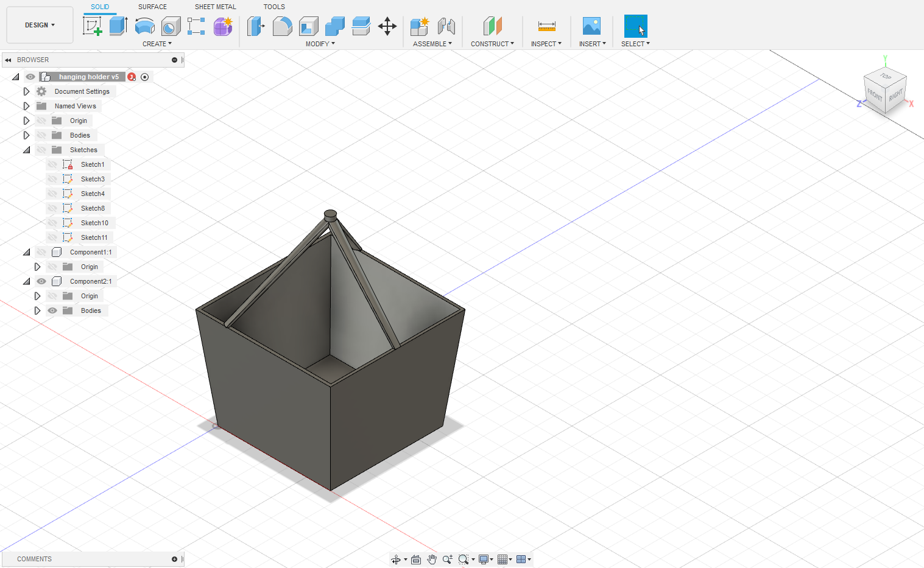Viewport: 924px width, 568px height.
Task: Toggle visibility of hanging holder v5 root
Action: [x=30, y=77]
